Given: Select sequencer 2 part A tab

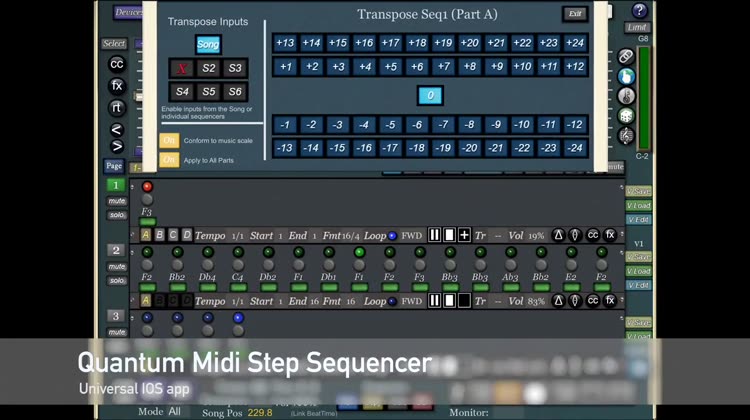Looking at the screenshot, I should click(x=146, y=300).
